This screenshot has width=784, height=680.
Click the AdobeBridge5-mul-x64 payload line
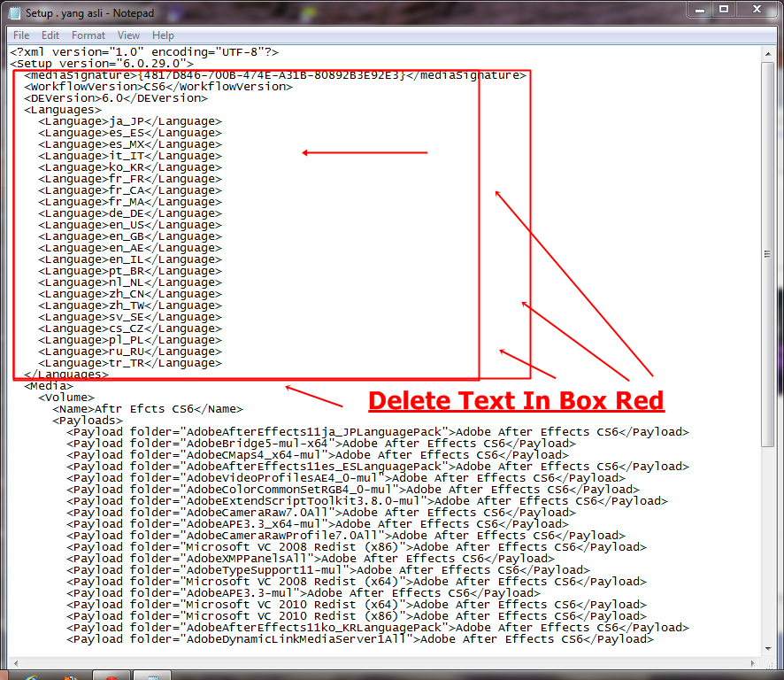[x=321, y=444]
